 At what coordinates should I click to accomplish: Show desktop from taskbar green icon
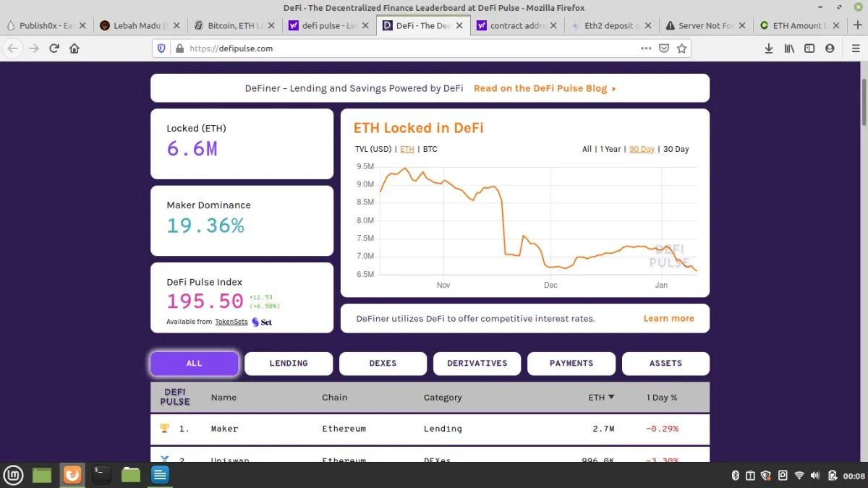tap(43, 475)
